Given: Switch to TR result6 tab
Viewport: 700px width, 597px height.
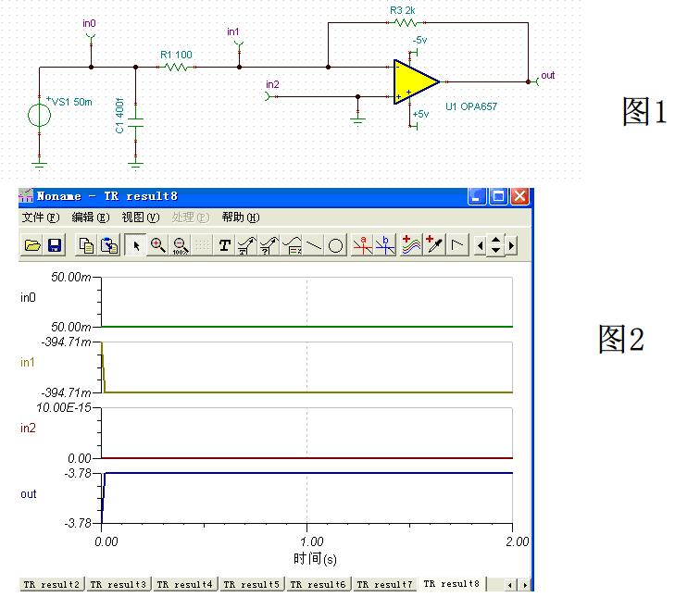Looking at the screenshot, I should [x=318, y=585].
